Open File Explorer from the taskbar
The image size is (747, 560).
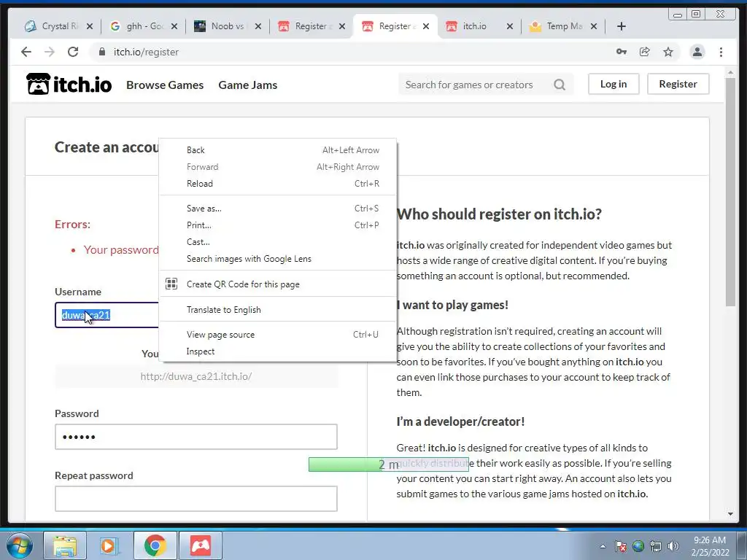(65, 545)
